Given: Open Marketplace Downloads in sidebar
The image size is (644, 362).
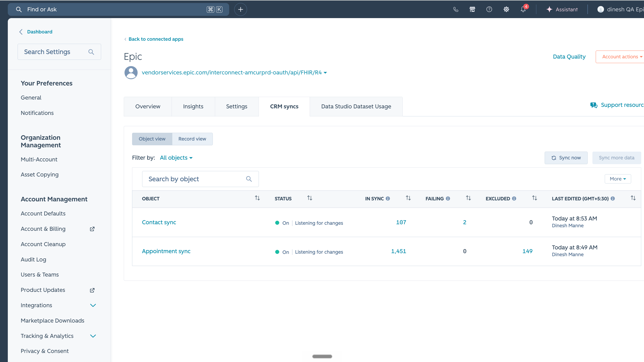Looking at the screenshot, I should [53, 321].
